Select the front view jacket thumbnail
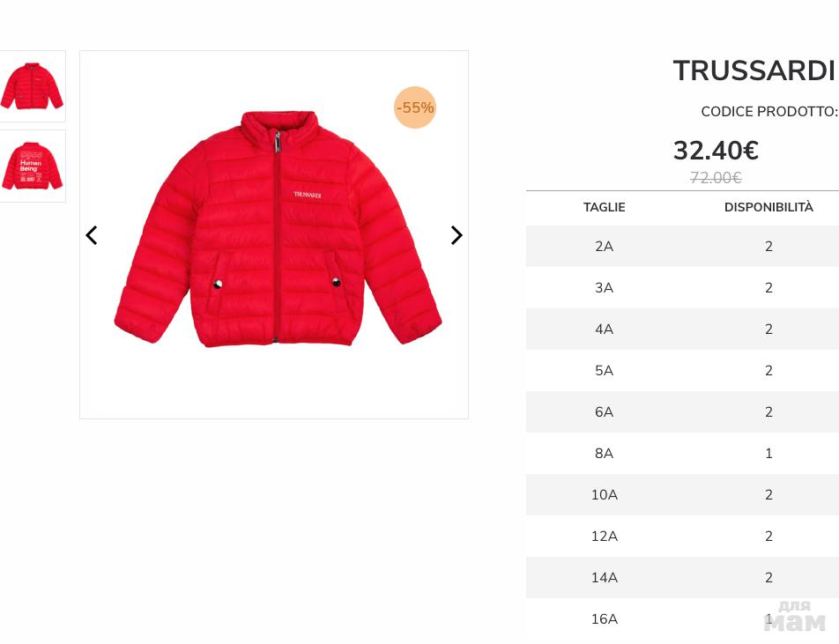 [32, 86]
